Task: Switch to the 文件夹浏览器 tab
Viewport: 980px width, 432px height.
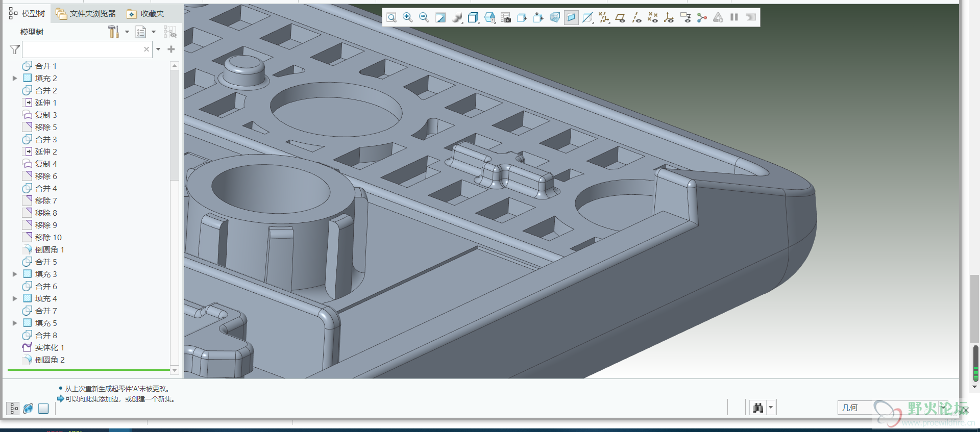Action: pyautogui.click(x=86, y=14)
